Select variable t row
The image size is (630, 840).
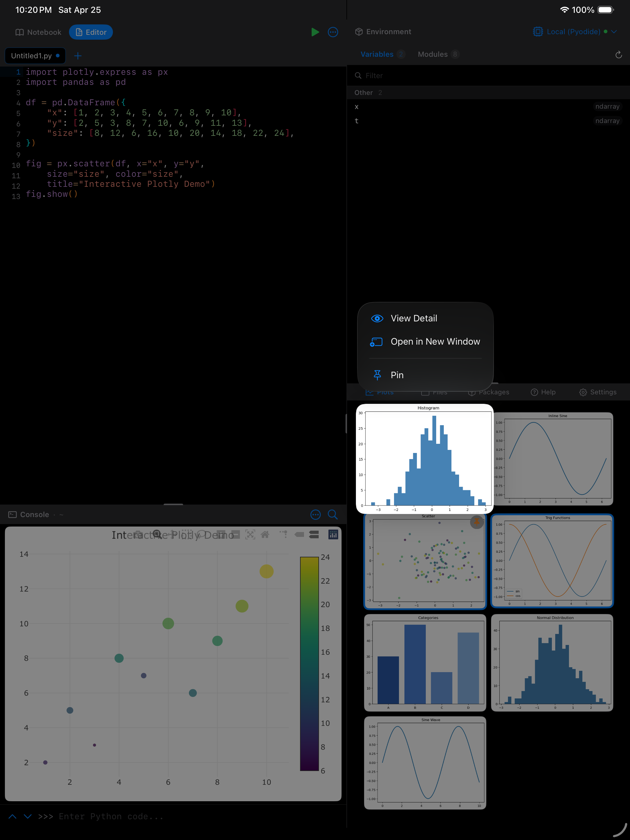click(x=488, y=121)
